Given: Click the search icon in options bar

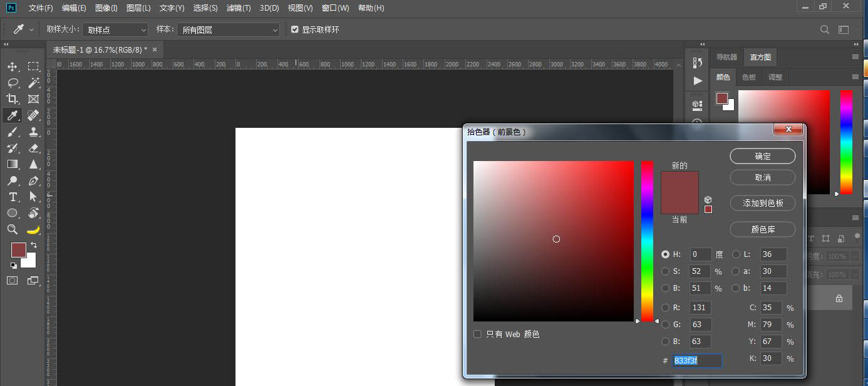Looking at the screenshot, I should [x=825, y=29].
